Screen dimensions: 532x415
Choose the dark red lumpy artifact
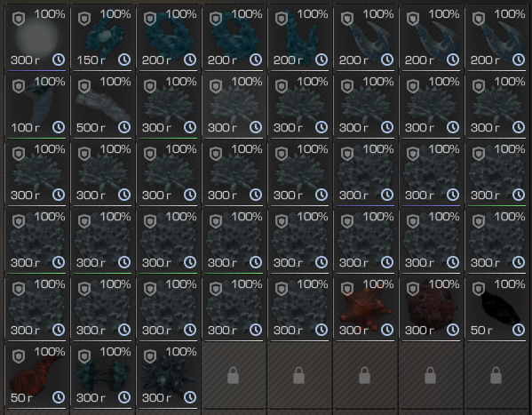point(431,307)
